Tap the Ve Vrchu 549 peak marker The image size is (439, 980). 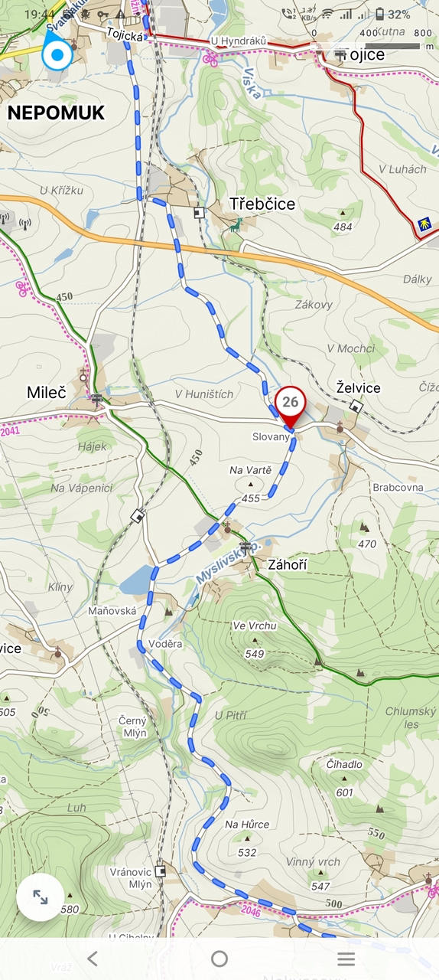point(255,639)
